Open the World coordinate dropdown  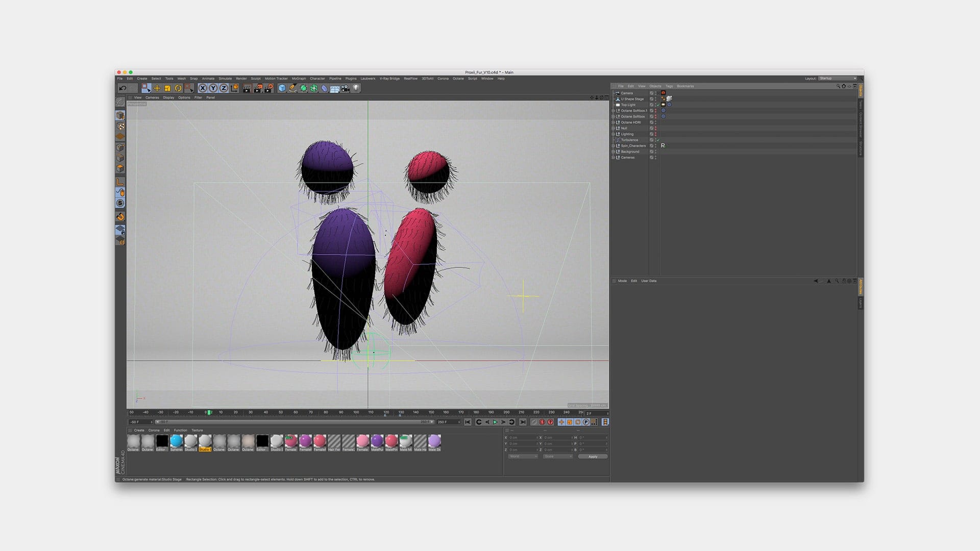523,457
